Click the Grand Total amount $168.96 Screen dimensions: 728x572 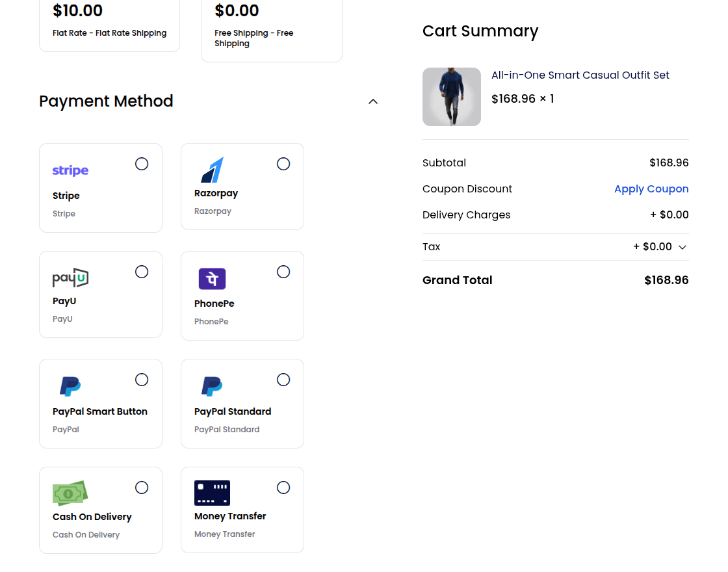click(x=666, y=280)
